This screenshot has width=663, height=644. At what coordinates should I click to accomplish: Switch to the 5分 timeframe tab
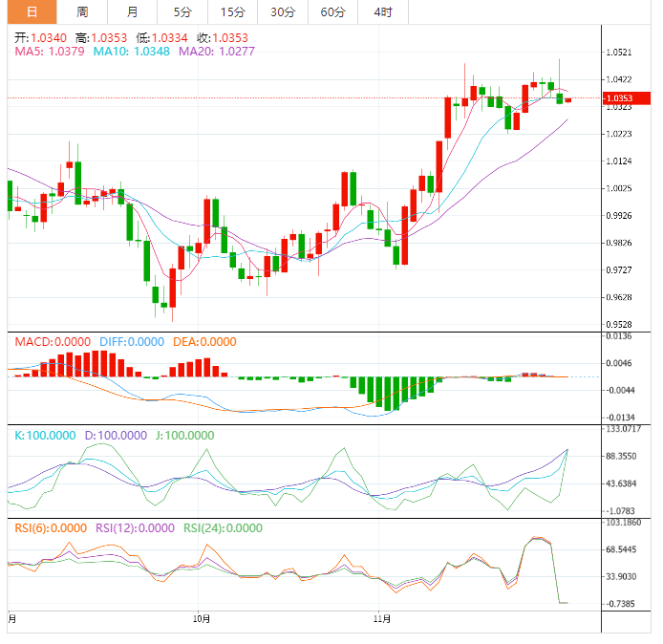click(x=182, y=12)
